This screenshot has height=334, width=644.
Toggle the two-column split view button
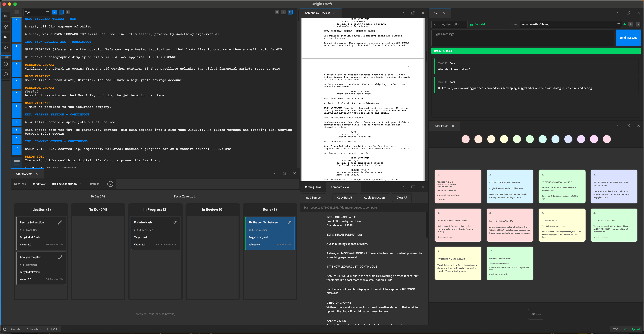point(290,12)
